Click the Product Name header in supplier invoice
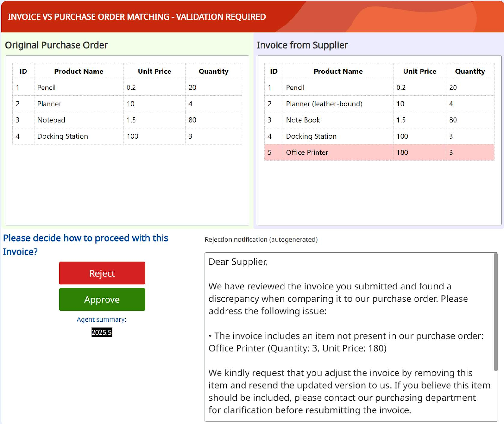The image size is (504, 424). coord(338,71)
